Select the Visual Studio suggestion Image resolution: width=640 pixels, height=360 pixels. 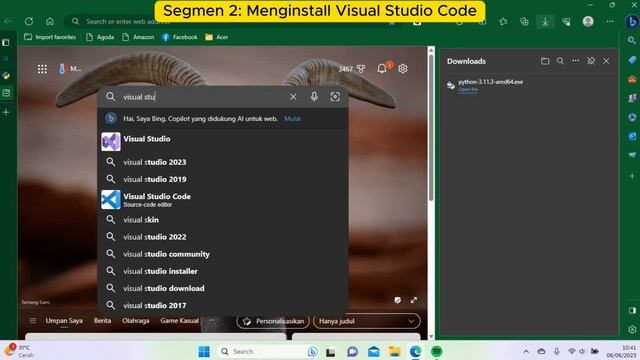[223, 141]
